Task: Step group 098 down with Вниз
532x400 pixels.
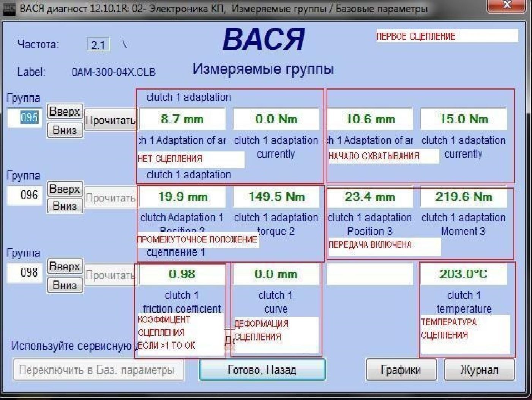Action: coord(65,285)
